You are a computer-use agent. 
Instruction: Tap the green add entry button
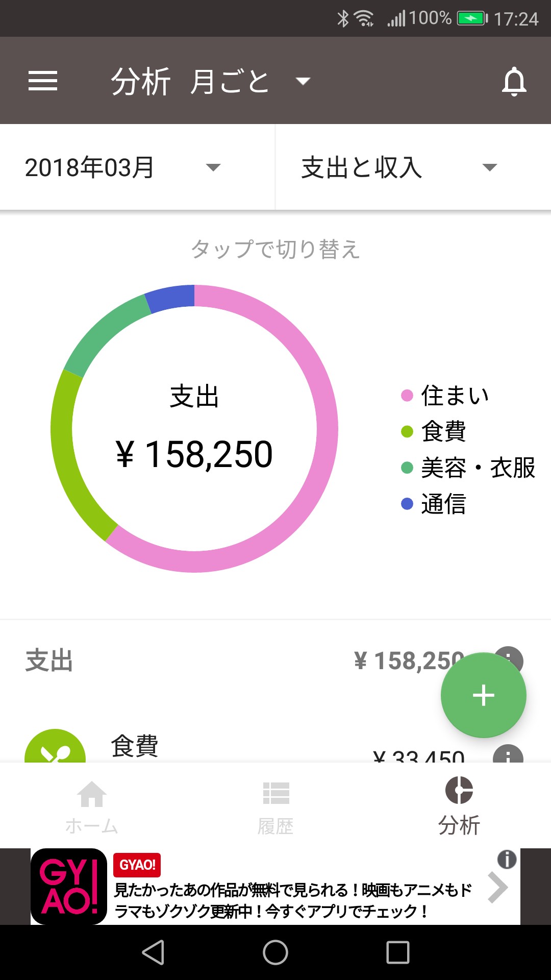coord(483,695)
